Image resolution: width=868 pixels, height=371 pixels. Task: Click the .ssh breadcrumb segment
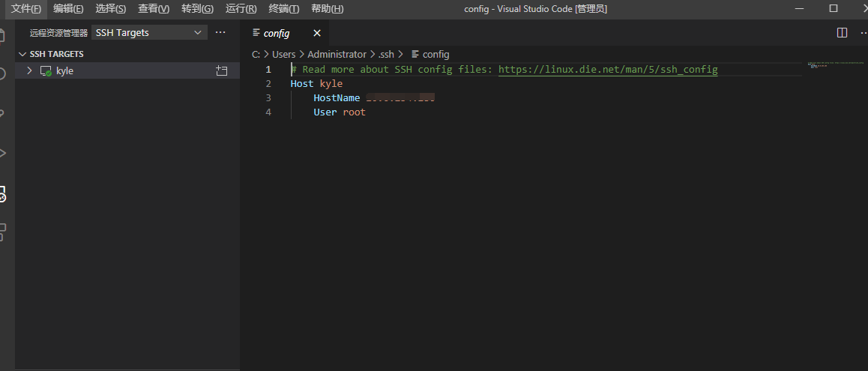click(386, 54)
